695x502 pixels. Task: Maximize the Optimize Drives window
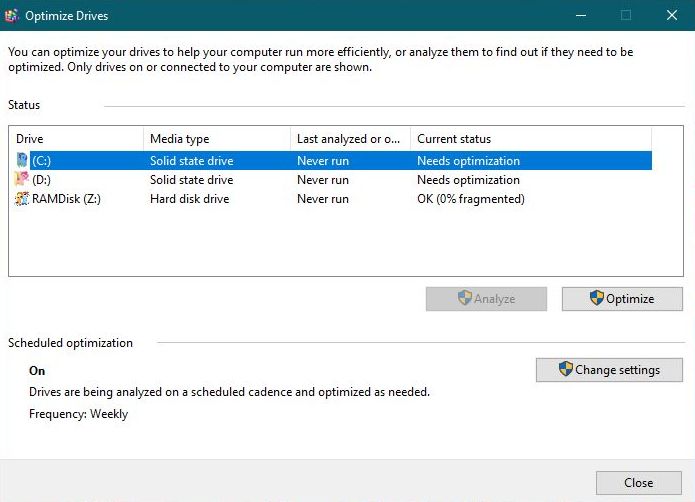(x=626, y=16)
